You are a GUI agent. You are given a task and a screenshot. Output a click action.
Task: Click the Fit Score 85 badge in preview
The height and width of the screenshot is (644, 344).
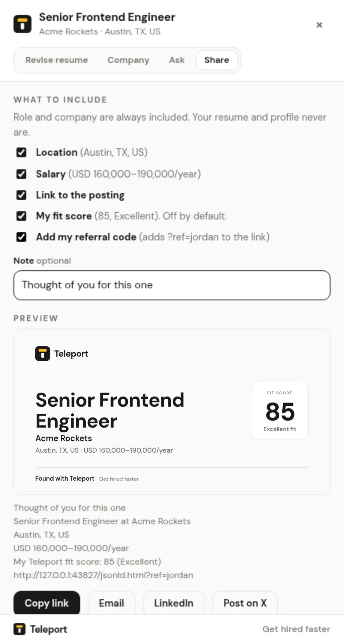coord(280,410)
